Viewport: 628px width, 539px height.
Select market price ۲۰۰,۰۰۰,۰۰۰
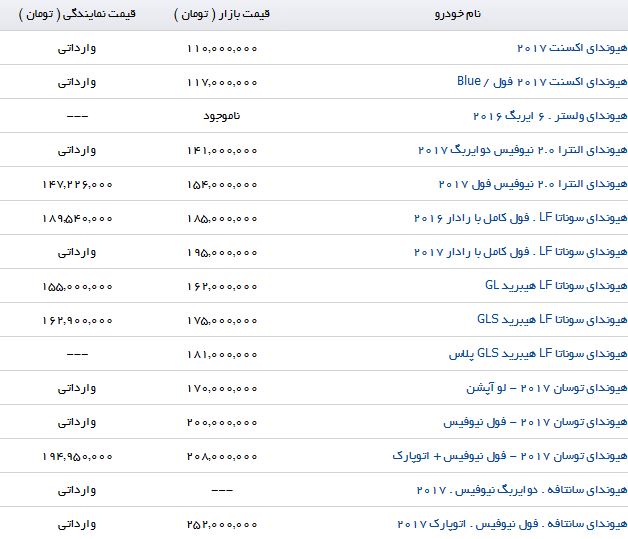tap(222, 422)
